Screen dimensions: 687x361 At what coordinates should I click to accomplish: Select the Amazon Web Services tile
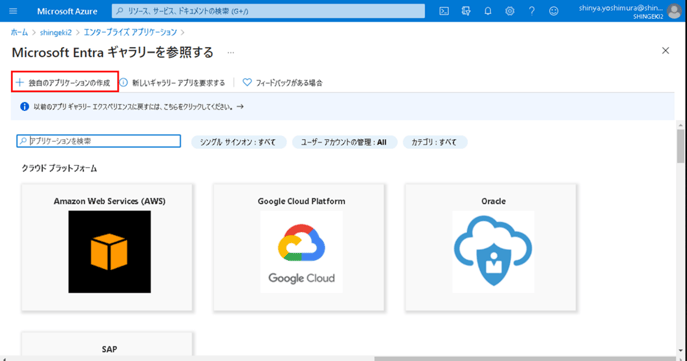click(107, 248)
